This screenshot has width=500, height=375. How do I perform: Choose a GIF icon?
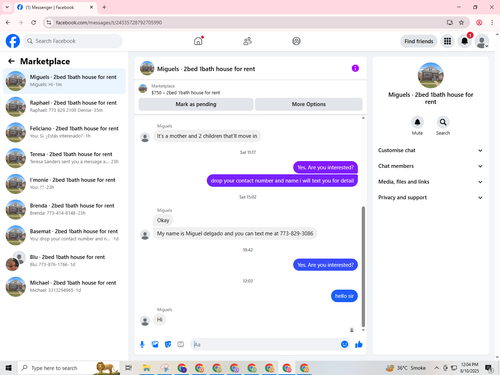click(x=181, y=344)
